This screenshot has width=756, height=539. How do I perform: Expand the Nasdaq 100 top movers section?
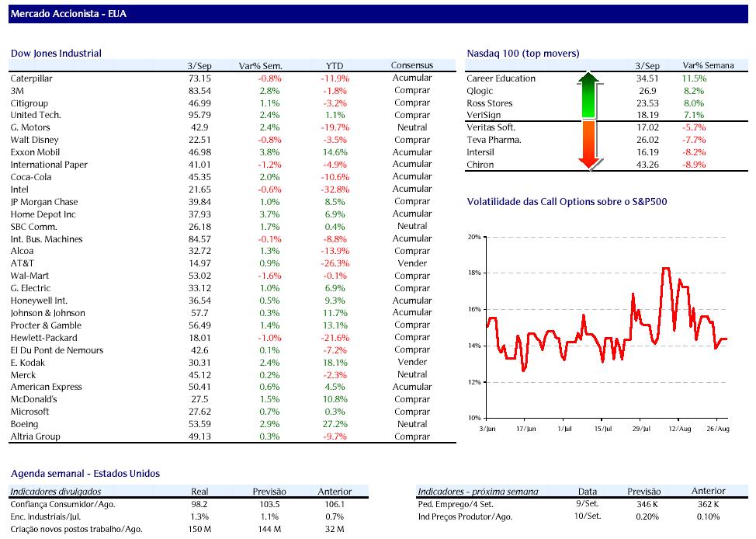(522, 53)
